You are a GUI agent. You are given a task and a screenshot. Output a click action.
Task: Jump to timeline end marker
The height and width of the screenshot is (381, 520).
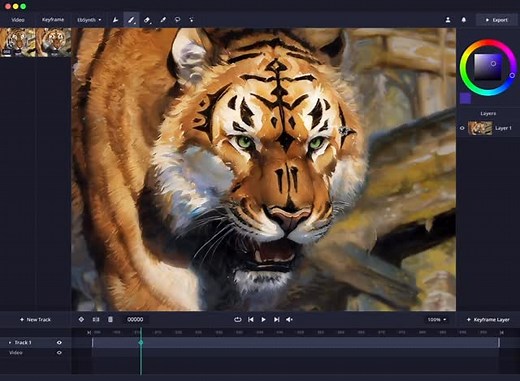(x=502, y=332)
